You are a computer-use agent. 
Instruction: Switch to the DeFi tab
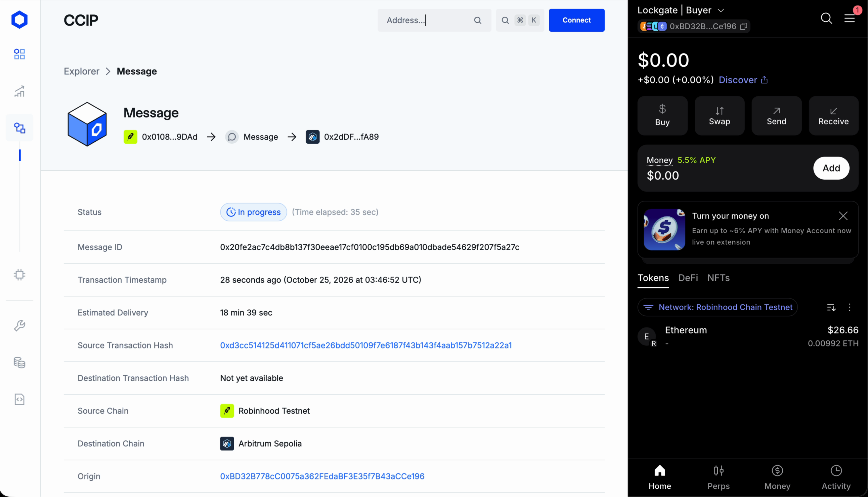(x=688, y=278)
